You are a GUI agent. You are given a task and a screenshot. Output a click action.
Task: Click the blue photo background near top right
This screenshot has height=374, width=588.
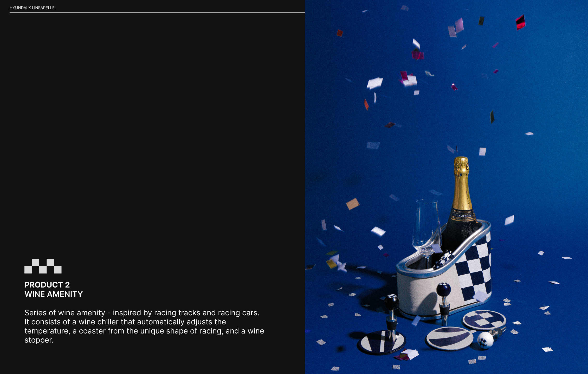(559, 39)
